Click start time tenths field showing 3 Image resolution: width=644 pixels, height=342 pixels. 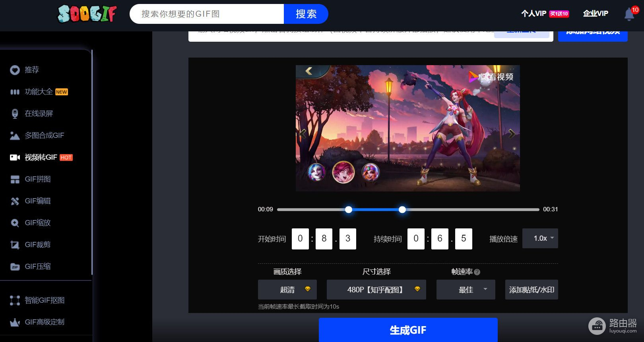tap(348, 239)
